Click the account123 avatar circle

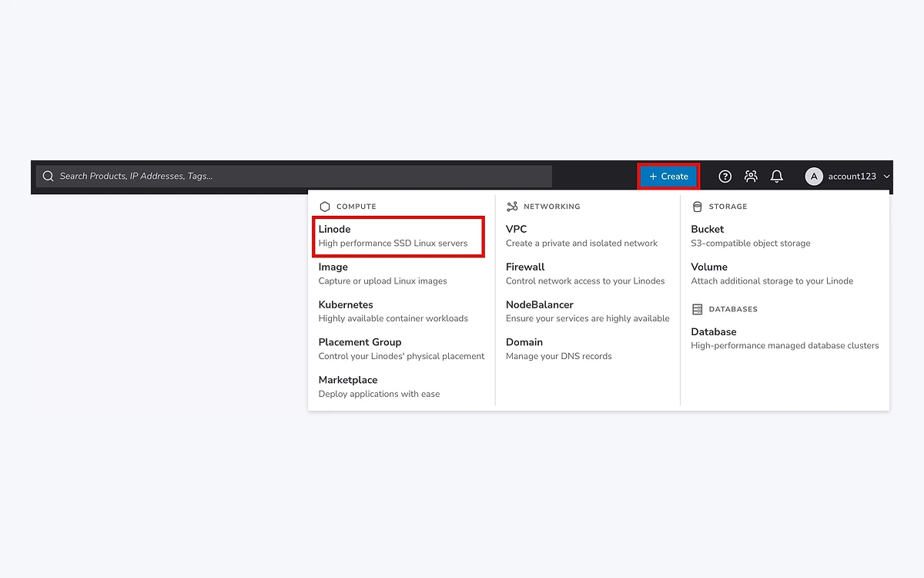(x=814, y=176)
